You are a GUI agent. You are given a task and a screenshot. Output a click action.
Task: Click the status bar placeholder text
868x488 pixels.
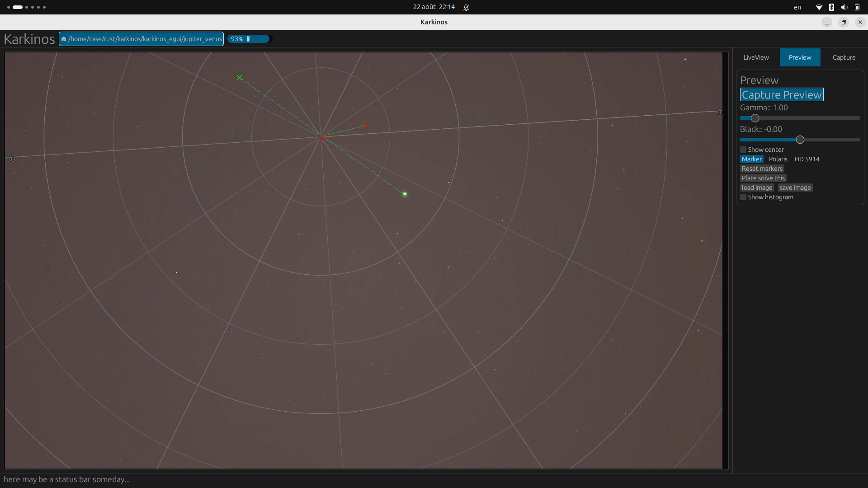(x=67, y=479)
